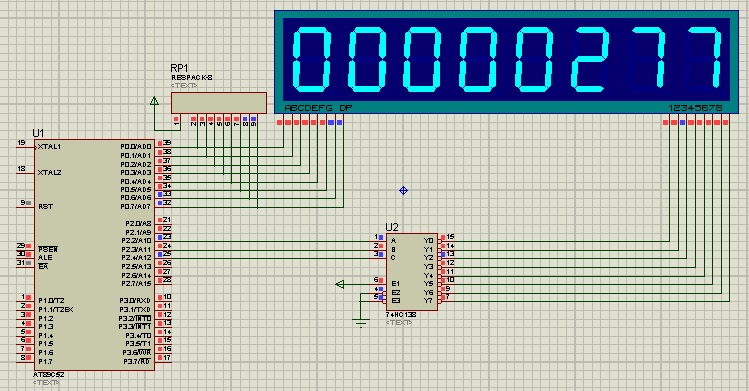Screen dimensions: 749x391
Task: Select the 74HC138 decoder U2 component
Action: point(411,272)
